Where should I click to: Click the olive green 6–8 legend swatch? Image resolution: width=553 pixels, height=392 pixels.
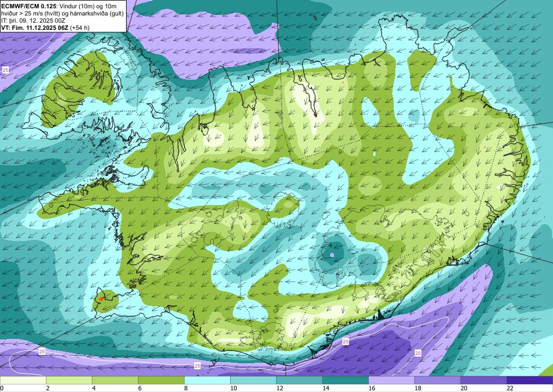click(161, 380)
